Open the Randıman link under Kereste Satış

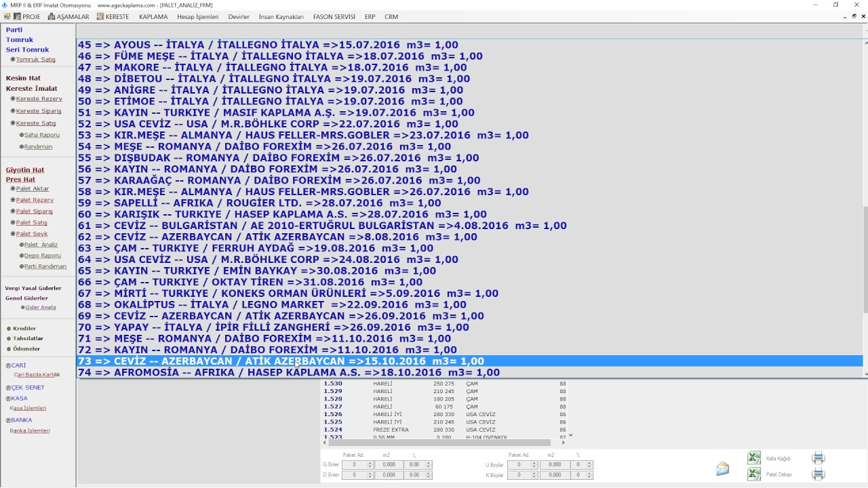tap(38, 146)
